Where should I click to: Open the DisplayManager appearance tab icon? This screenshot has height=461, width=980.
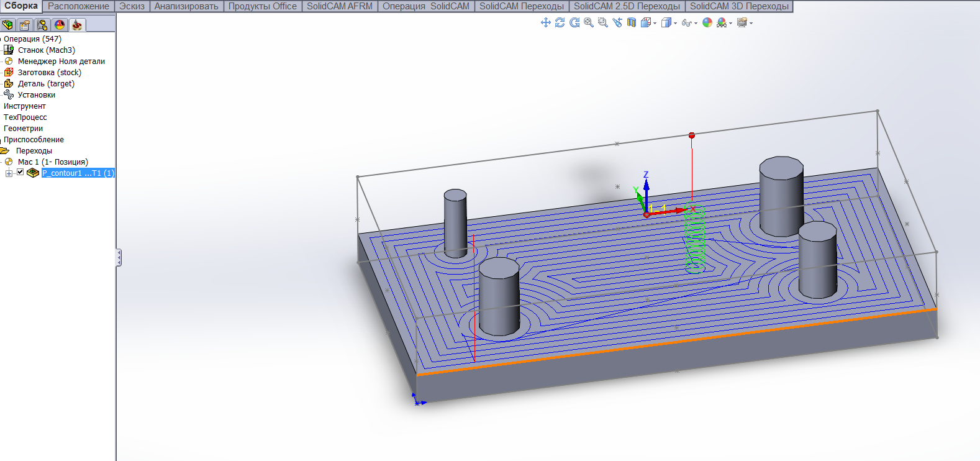pyautogui.click(x=60, y=25)
